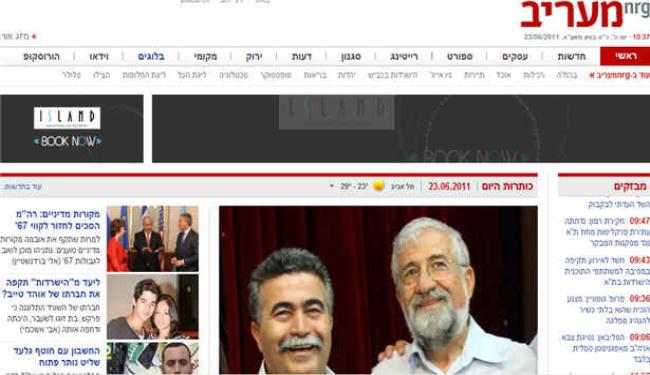Open the וידאו video section
This screenshot has height=375, width=650.
[99, 56]
